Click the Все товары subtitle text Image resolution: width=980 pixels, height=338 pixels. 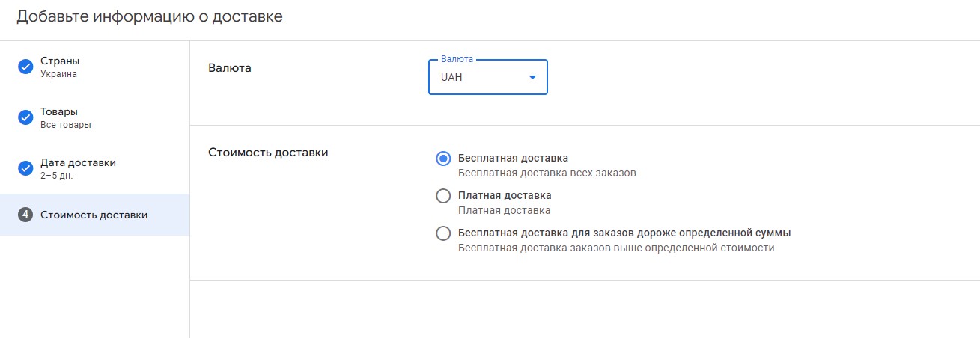66,125
